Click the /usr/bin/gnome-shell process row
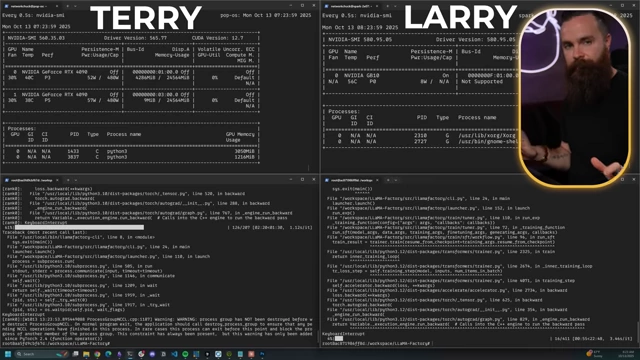 420,141
